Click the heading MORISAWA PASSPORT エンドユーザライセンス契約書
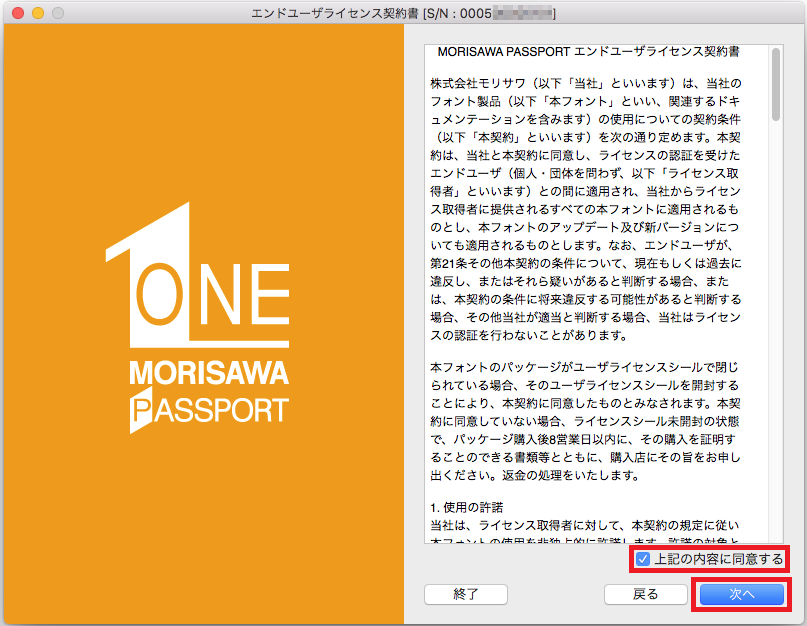This screenshot has height=626, width=807. pyautogui.click(x=588, y=52)
